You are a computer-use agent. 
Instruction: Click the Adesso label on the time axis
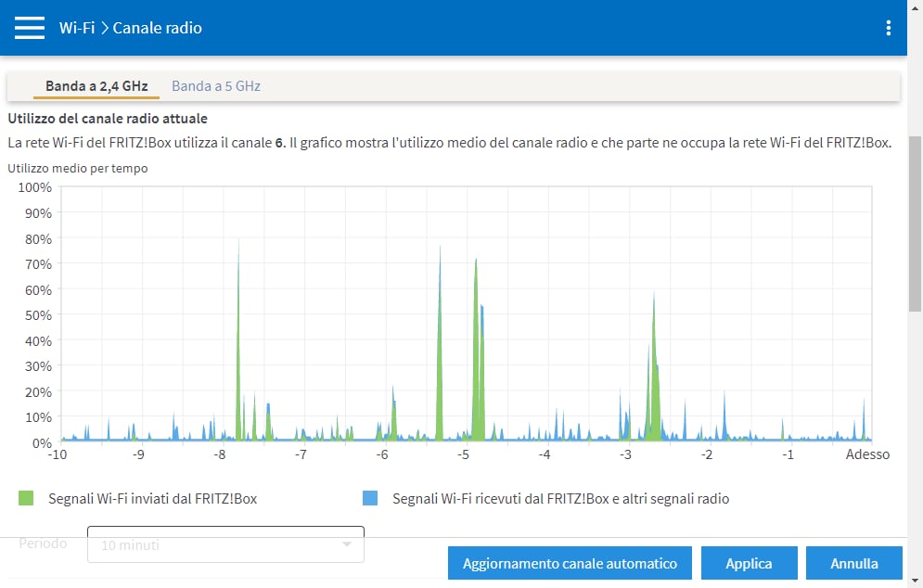(x=867, y=454)
